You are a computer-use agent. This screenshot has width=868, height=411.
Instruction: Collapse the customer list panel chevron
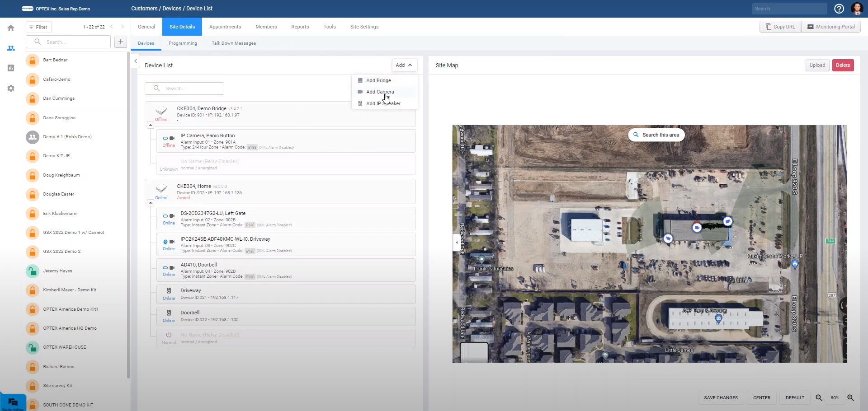[x=136, y=61]
